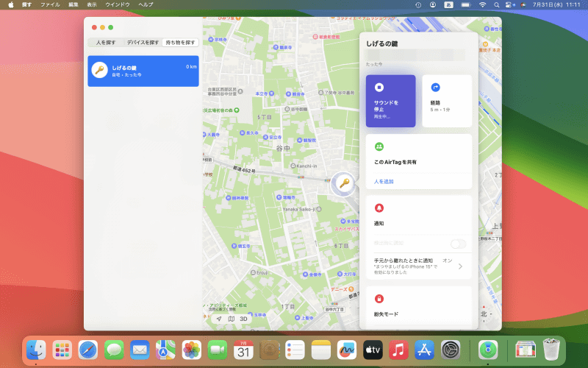Open the 探す app menu
The width and height of the screenshot is (588, 368).
coord(26,4)
